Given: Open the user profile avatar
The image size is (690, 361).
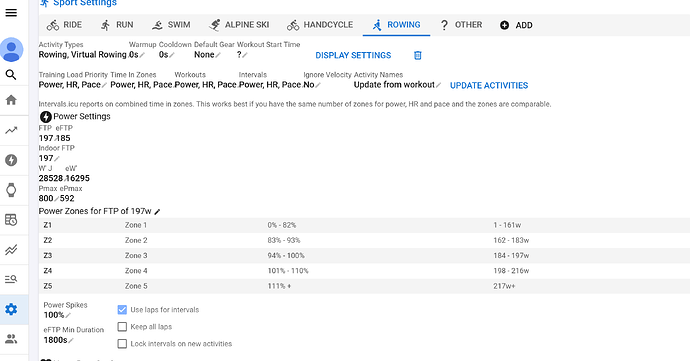Looking at the screenshot, I should pyautogui.click(x=11, y=49).
